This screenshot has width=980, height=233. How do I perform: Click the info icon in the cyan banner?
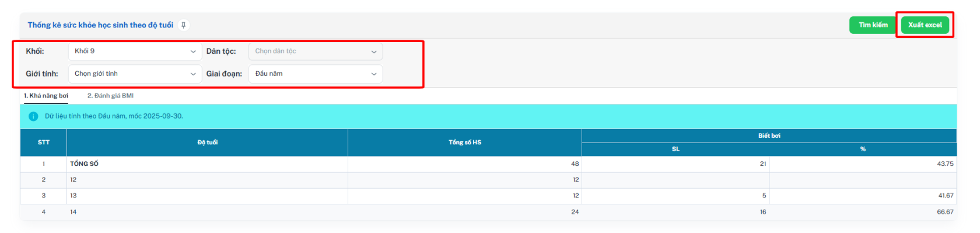click(33, 116)
